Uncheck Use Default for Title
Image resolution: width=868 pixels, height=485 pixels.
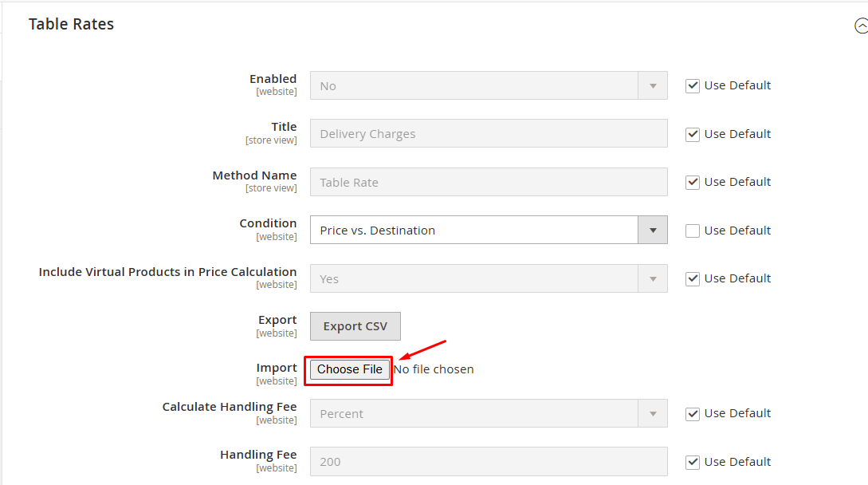point(692,133)
